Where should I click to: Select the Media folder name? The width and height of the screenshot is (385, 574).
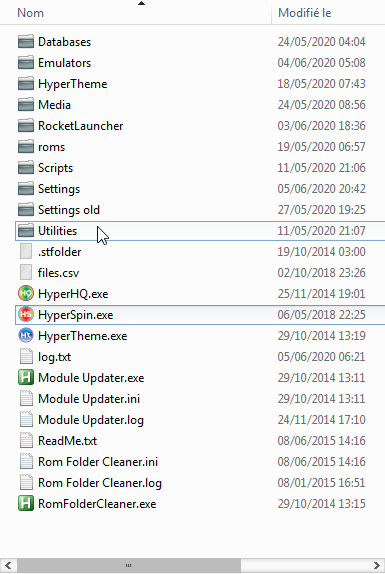54,105
